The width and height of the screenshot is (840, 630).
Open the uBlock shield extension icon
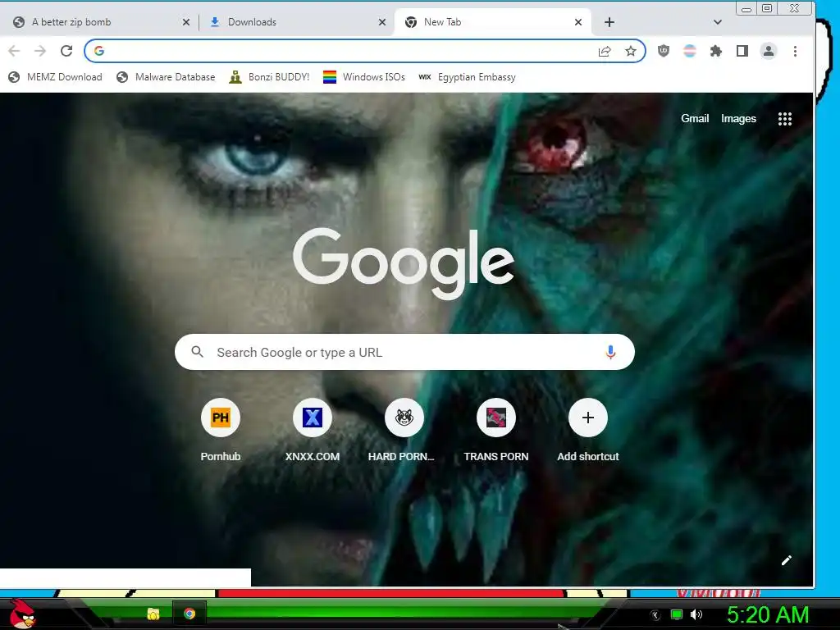point(664,51)
